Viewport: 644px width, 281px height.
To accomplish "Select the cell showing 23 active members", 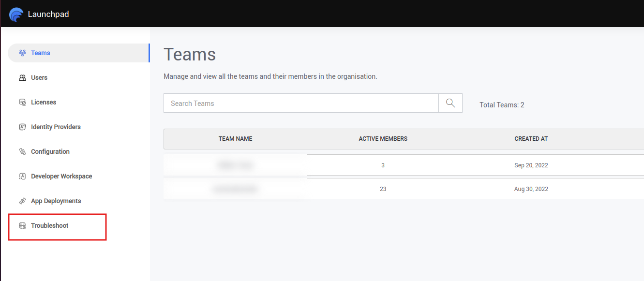I will pos(383,189).
